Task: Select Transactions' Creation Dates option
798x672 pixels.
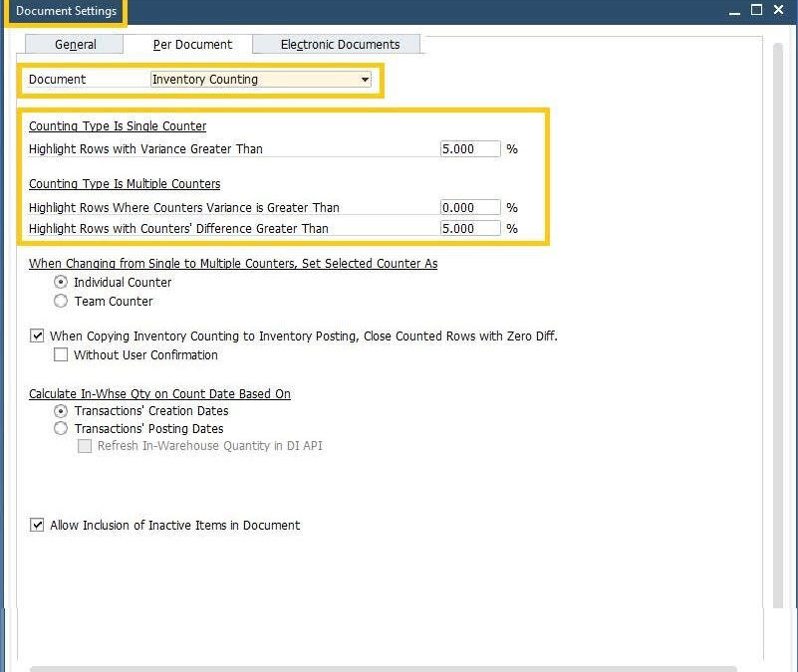Action: pos(61,410)
